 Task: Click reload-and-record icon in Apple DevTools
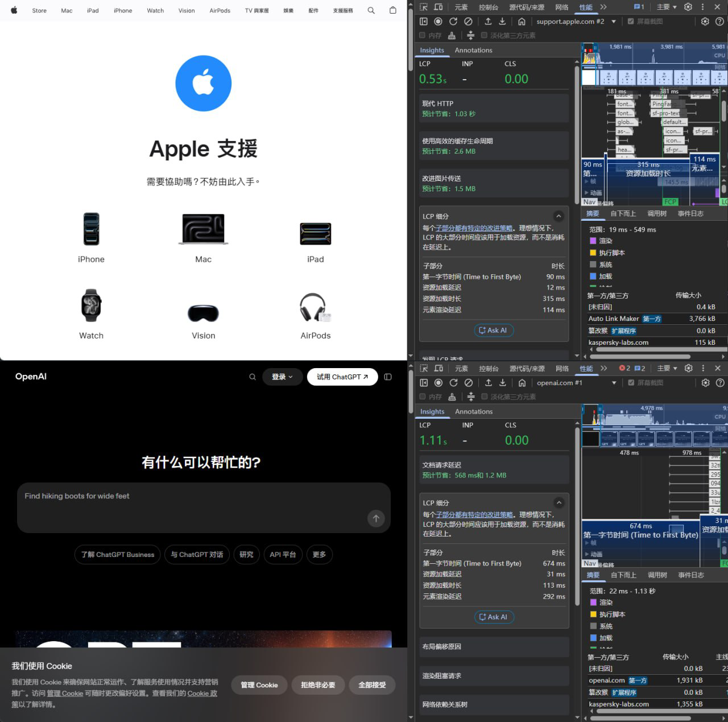point(453,21)
